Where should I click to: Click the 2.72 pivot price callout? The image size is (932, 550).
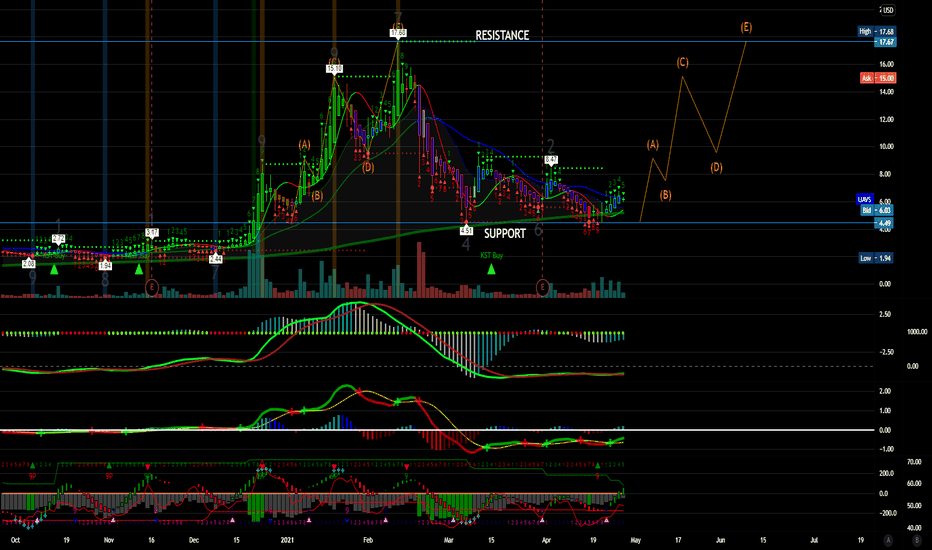pyautogui.click(x=58, y=238)
